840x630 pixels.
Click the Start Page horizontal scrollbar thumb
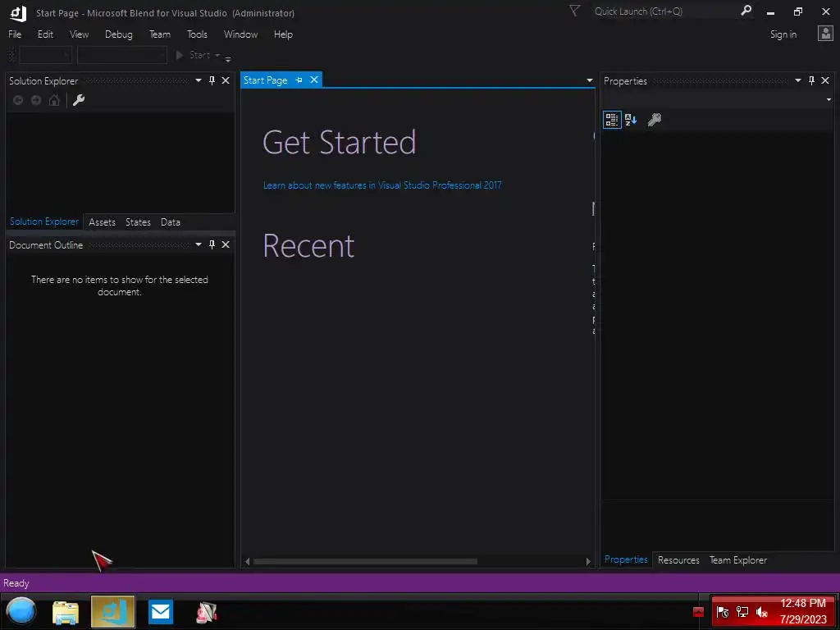click(x=365, y=561)
